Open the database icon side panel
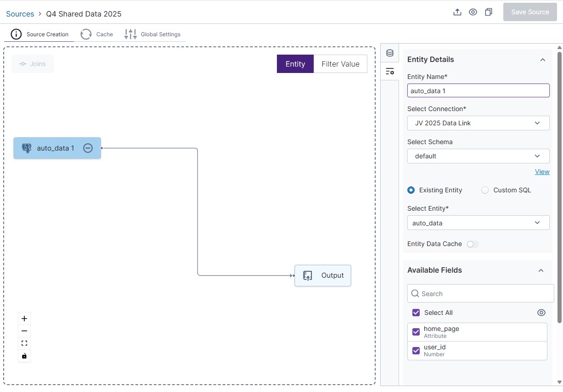Viewport: 563px width, 392px height. 389,53
